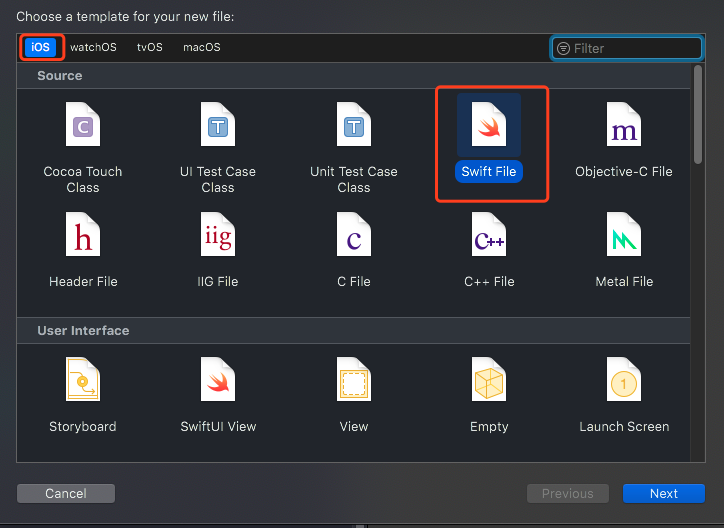Click the Next button
This screenshot has width=724, height=528.
[x=664, y=493]
